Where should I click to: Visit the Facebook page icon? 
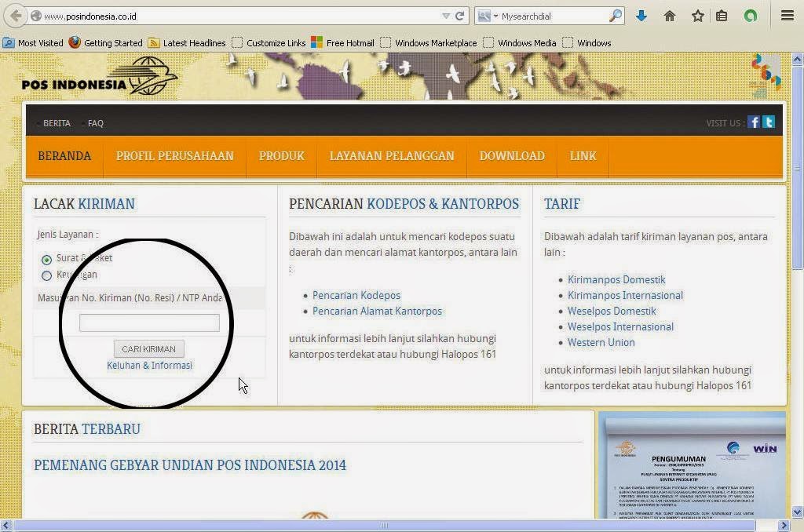point(753,122)
